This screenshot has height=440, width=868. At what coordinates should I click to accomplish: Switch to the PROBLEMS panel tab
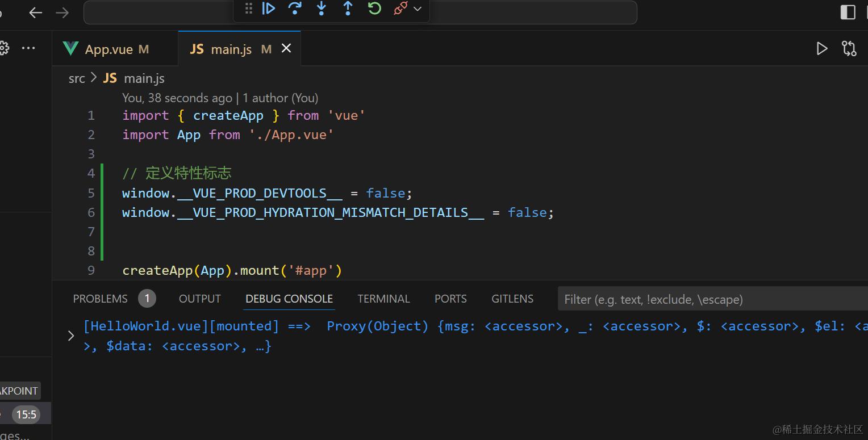[101, 299]
